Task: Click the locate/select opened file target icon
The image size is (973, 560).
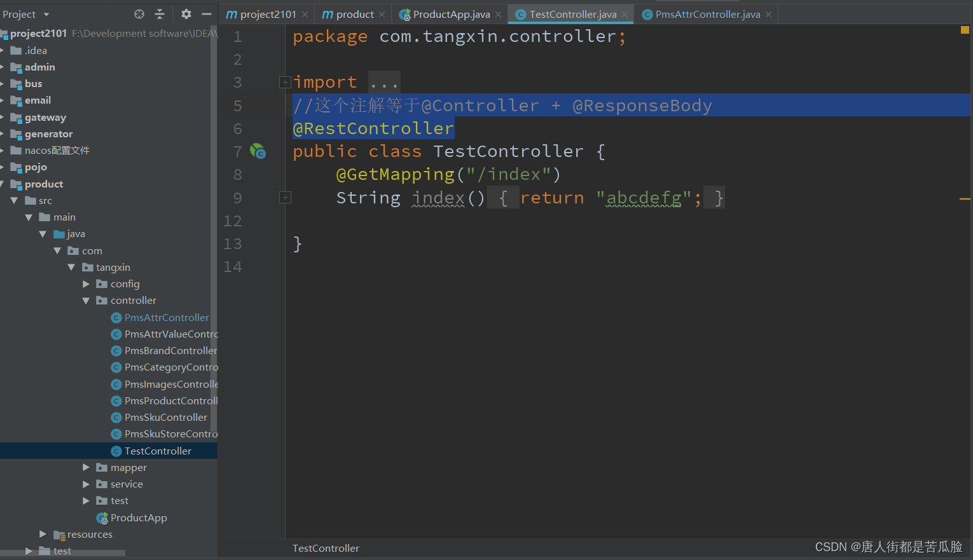Action: click(x=139, y=14)
